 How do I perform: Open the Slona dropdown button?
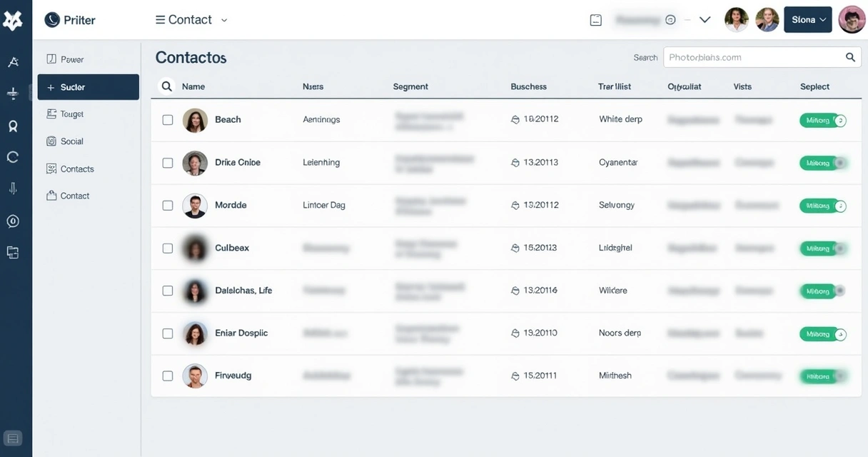(x=807, y=19)
